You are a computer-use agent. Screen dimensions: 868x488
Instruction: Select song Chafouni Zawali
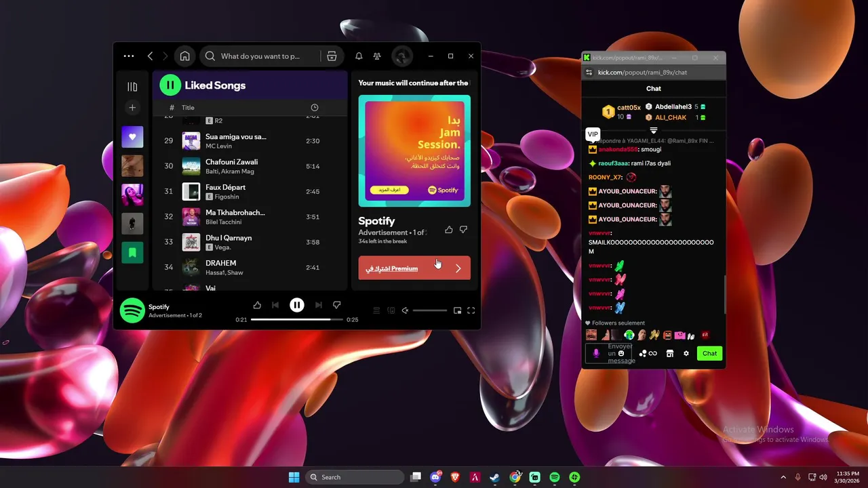point(250,166)
